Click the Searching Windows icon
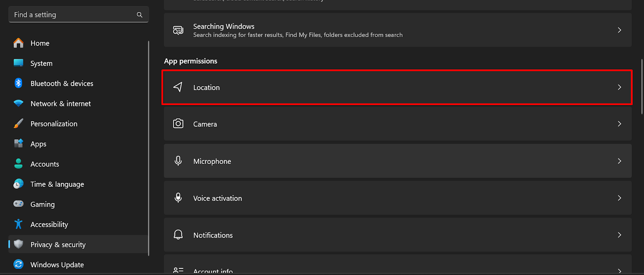644x275 pixels. click(178, 30)
